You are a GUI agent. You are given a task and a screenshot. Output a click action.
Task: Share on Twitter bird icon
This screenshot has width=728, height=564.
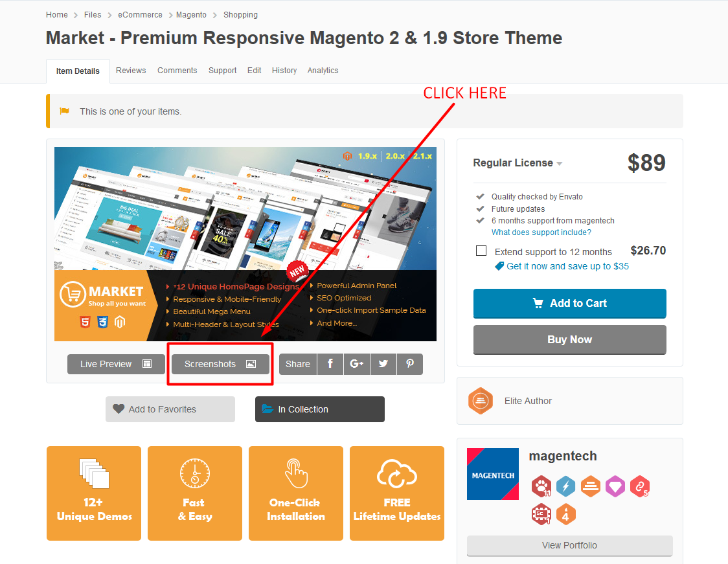[383, 364]
